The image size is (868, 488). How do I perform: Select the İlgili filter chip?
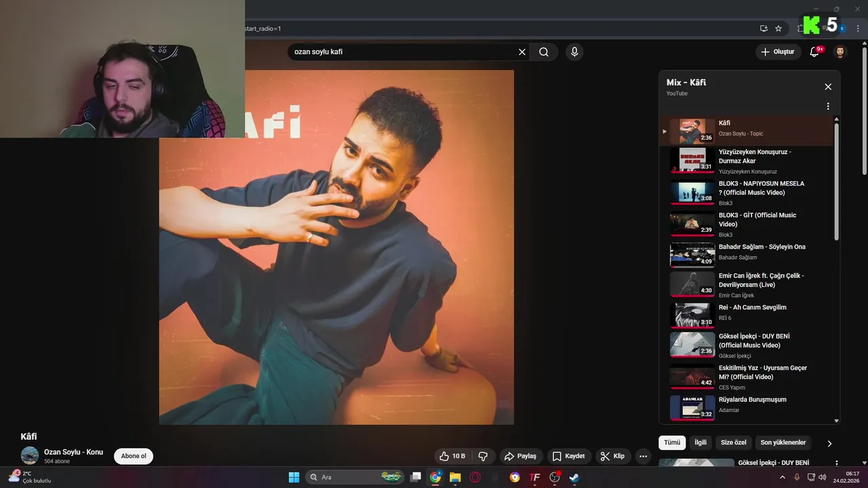click(x=701, y=443)
